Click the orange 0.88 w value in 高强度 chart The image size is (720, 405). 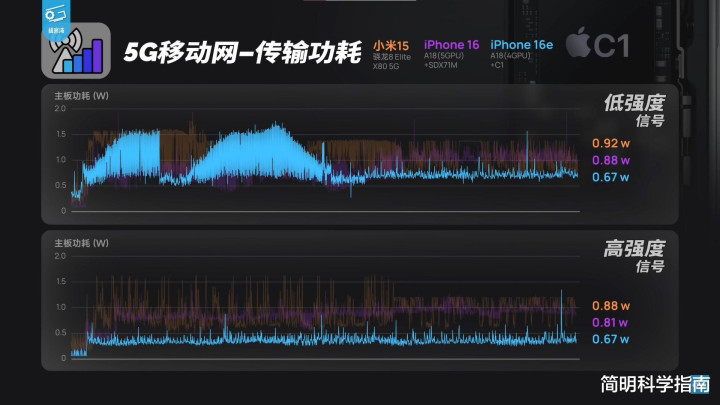[x=611, y=306]
